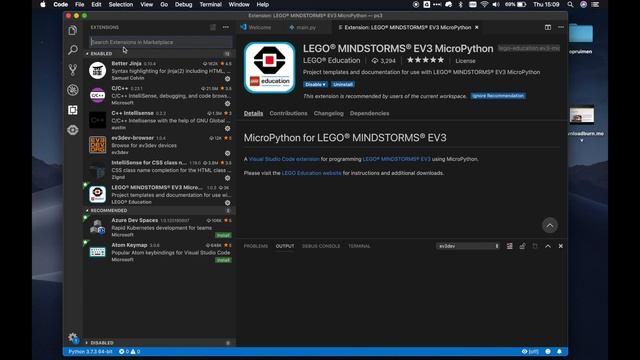Select Python 3.7.3 64-bit interpreter in status bar
640x360 pixels.
pos(90,351)
